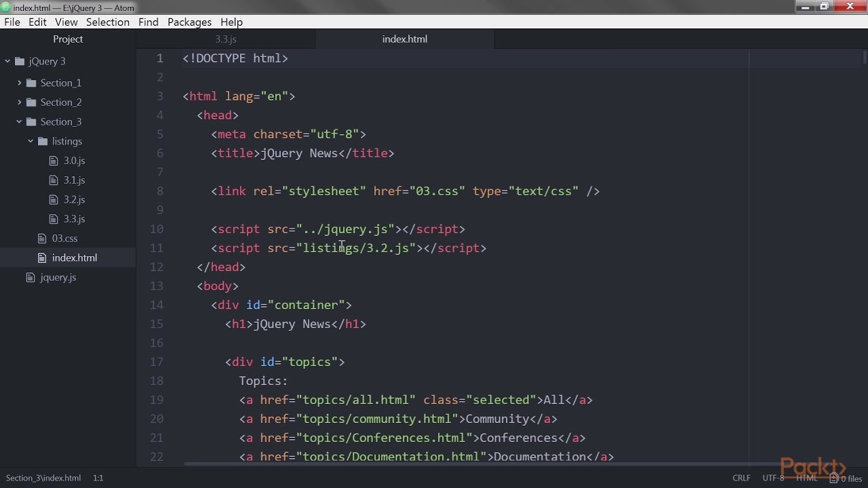Click the 3.3.js file icon in tree
Screen dimensions: 868x488
click(54, 219)
